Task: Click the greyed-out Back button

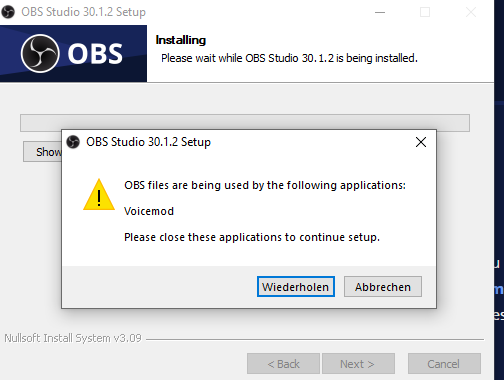Action: point(283,364)
